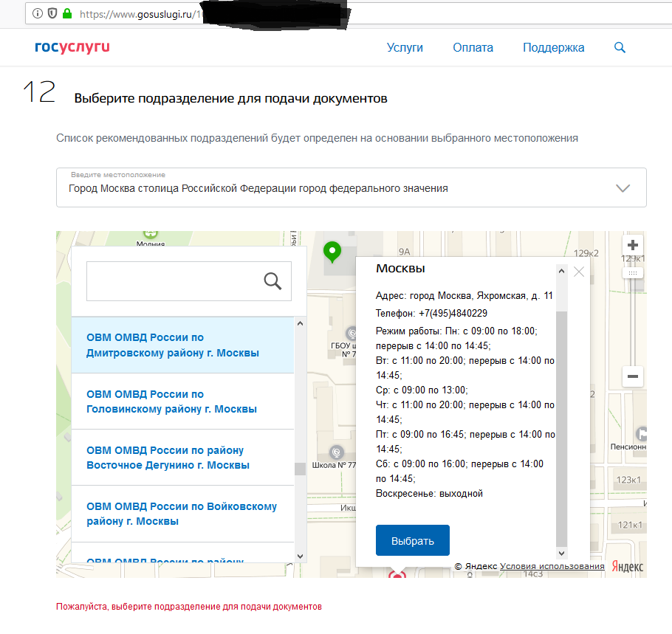Click the Воскресенье: выходной text
Viewport: 672px width, 634px height.
429,494
